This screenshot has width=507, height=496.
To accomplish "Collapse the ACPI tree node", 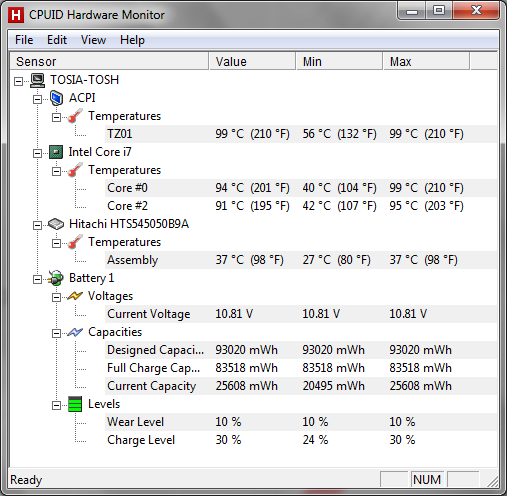I will [x=37, y=99].
